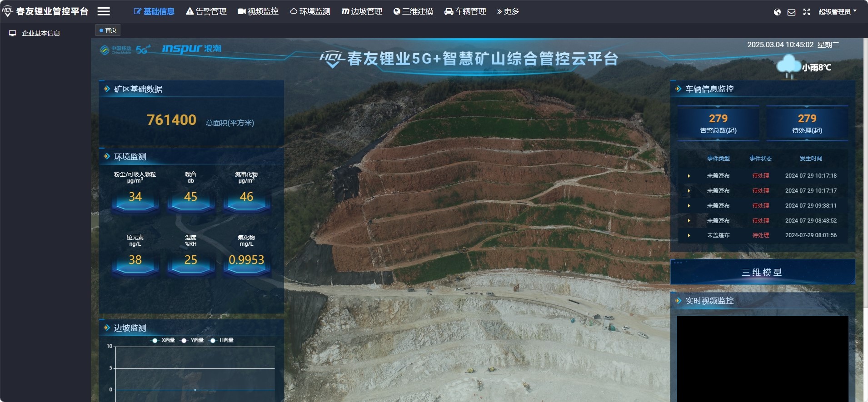
Task: Expand the alarm row dated 2024-07-29 10:17:18
Action: tap(689, 176)
